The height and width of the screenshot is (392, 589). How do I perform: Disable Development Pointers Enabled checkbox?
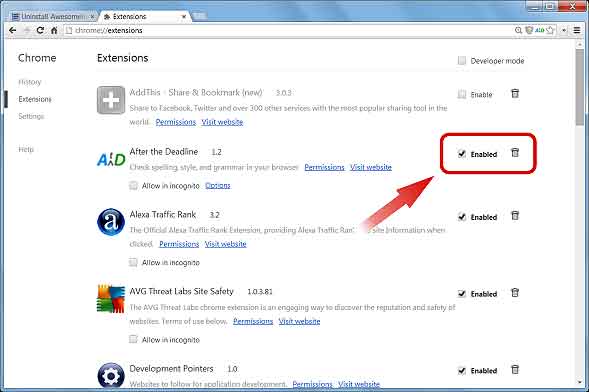(x=462, y=371)
